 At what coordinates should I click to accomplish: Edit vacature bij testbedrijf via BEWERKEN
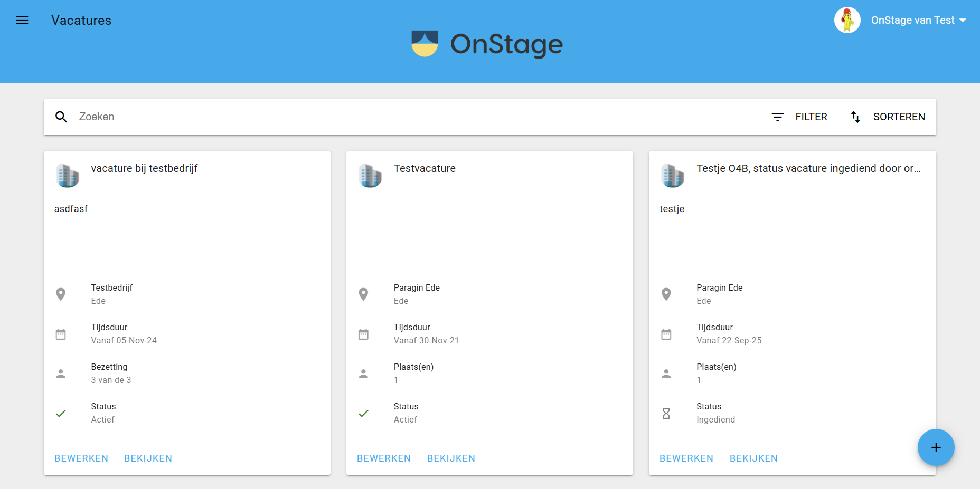(81, 458)
